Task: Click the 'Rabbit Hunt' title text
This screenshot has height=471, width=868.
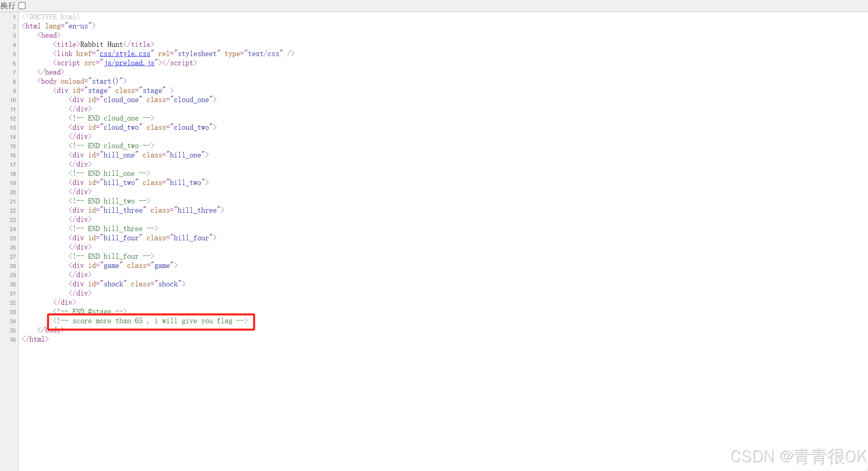Action: [x=101, y=44]
